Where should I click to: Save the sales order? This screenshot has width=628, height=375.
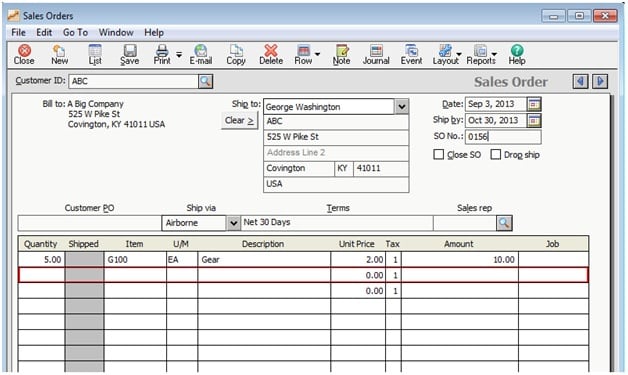[x=130, y=54]
